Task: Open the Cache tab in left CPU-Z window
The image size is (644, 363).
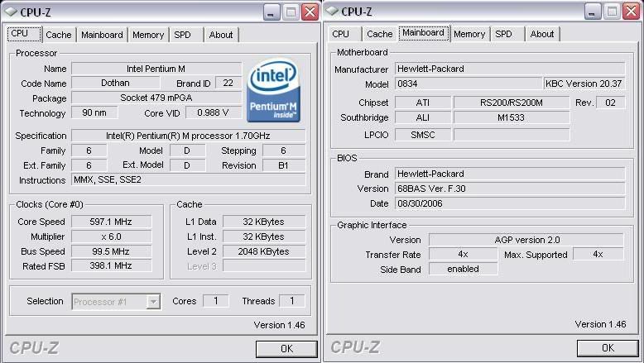Action: point(58,35)
